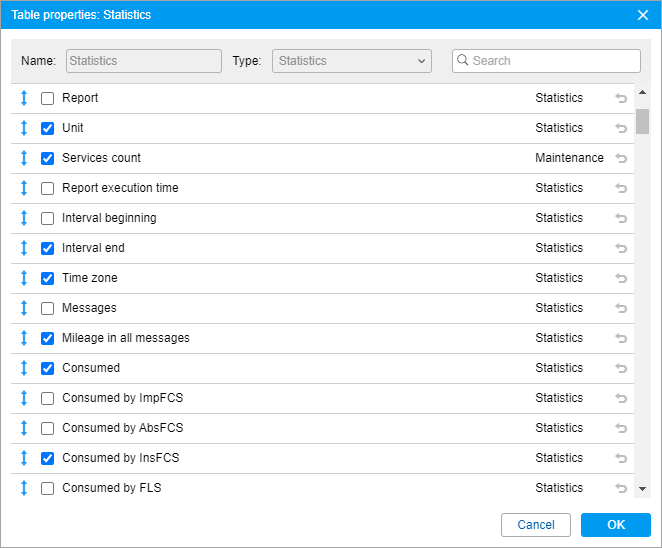Reset the Unit row with its undo icon
The height and width of the screenshot is (548, 662).
coord(621,128)
